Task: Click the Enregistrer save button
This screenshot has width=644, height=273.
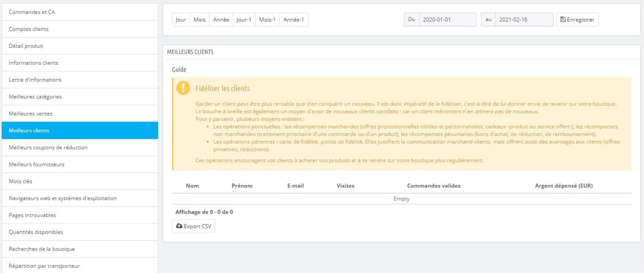Action: [x=577, y=19]
